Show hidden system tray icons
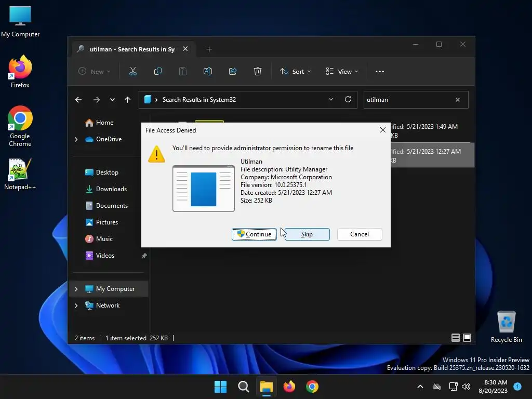 420,387
